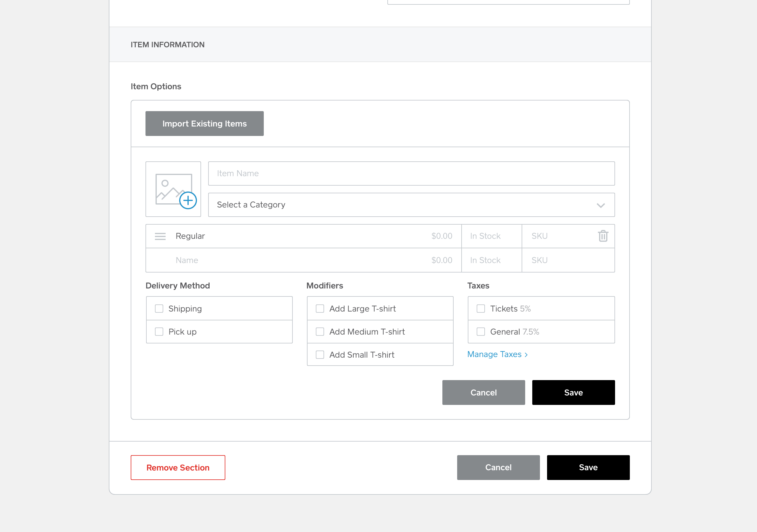Focus the Item Name text field
The width and height of the screenshot is (757, 532).
click(411, 173)
